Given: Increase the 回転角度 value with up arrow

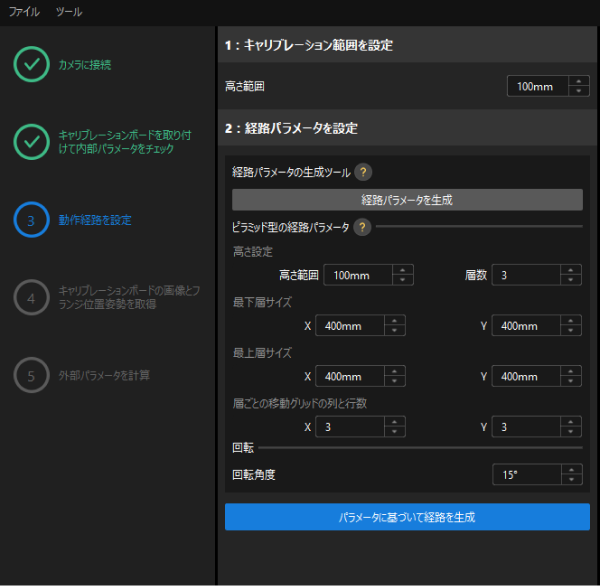Looking at the screenshot, I should click(571, 469).
